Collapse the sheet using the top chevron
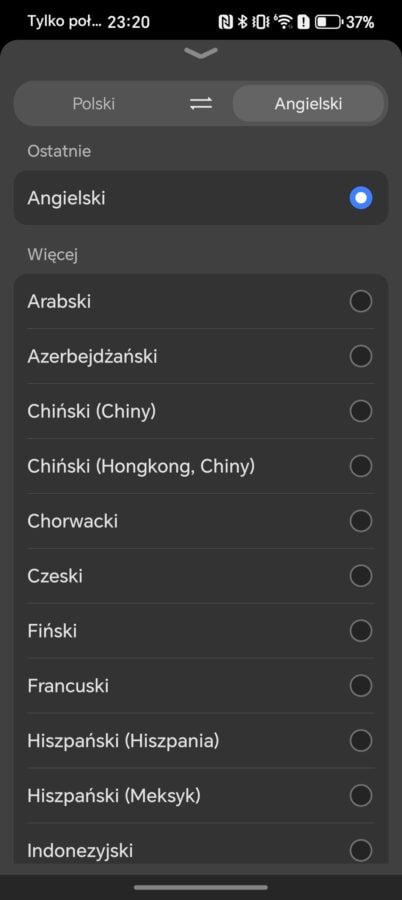The height and width of the screenshot is (900, 402). coord(201,53)
